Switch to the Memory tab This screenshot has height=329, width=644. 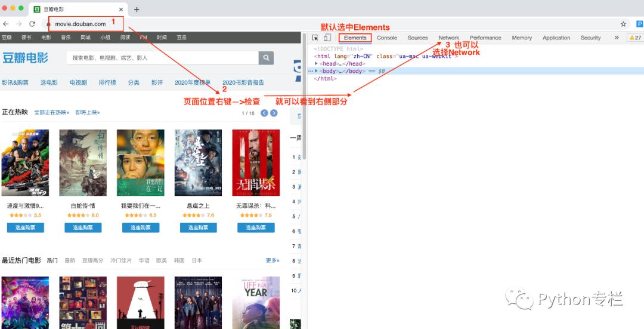[x=522, y=38]
